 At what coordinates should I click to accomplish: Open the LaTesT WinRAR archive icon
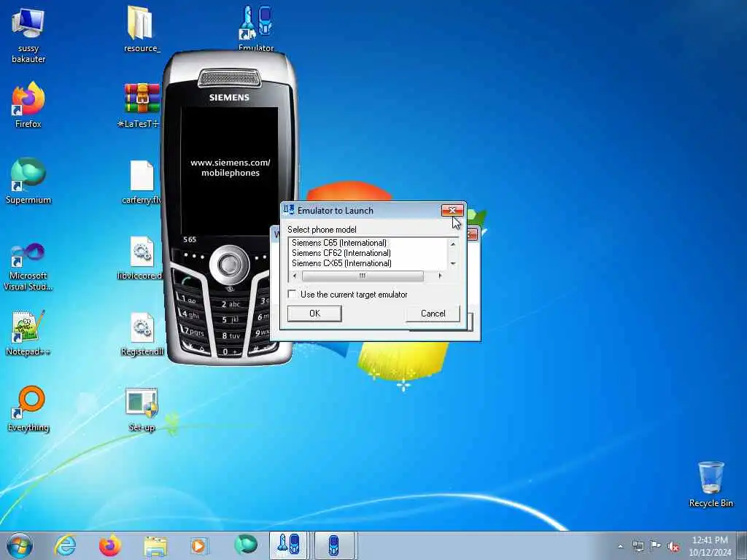click(142, 105)
